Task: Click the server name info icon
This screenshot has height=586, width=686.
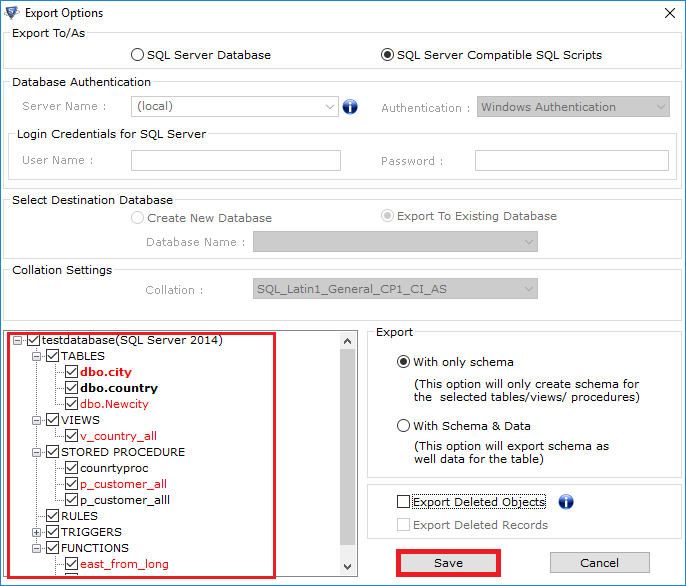Action: coord(350,106)
